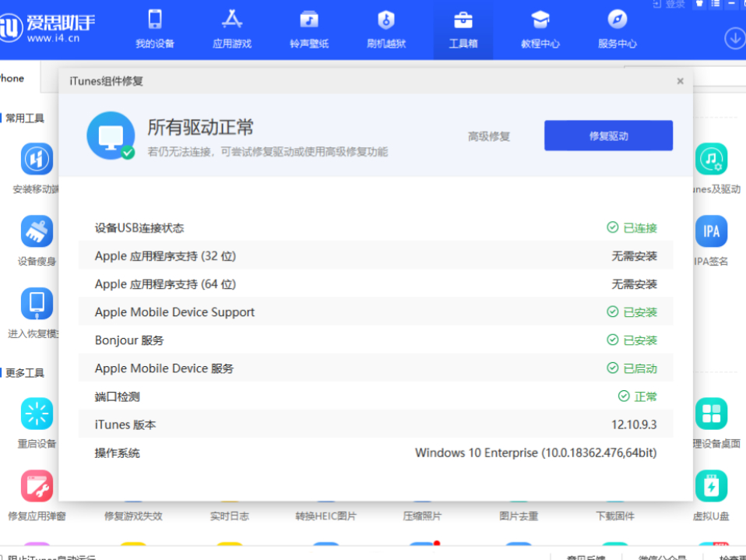This screenshot has width=746, height=560.
Task: Open the skin shirt icon in title bar
Action: (x=699, y=3)
